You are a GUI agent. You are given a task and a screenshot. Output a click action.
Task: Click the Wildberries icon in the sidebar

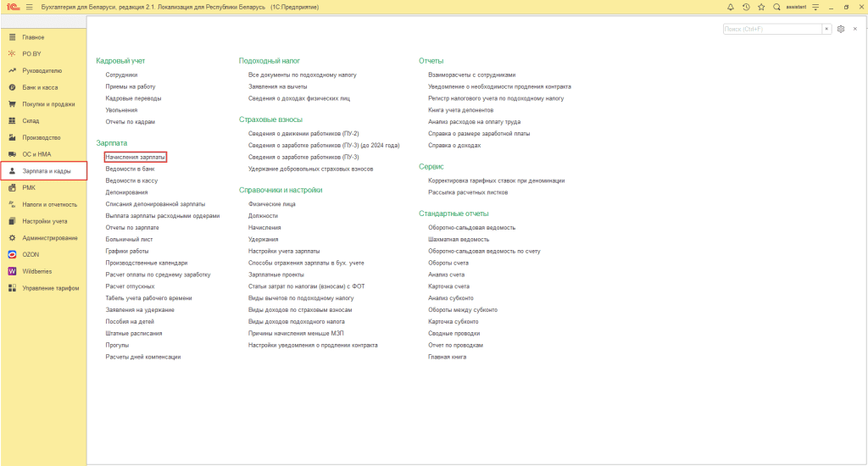(x=12, y=271)
